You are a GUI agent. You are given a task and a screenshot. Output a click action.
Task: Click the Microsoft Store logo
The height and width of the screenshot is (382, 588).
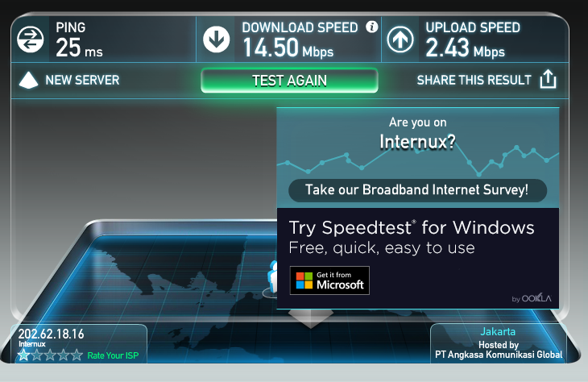[x=304, y=280]
